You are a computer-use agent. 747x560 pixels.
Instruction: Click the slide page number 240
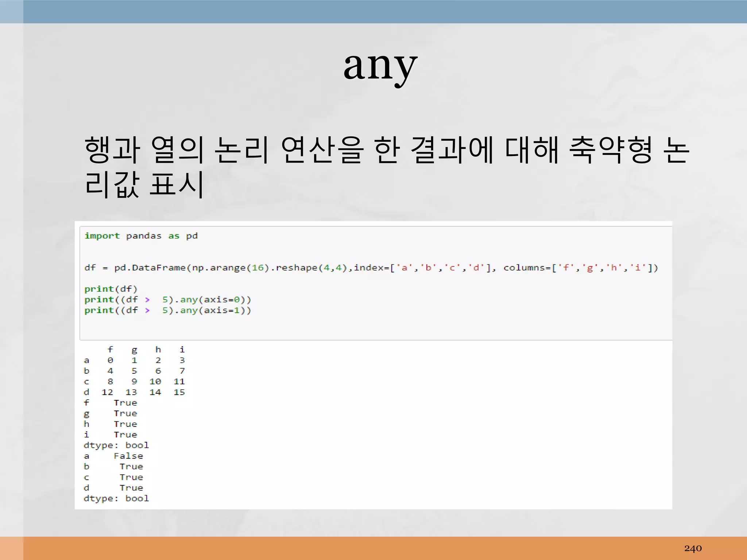point(693,548)
